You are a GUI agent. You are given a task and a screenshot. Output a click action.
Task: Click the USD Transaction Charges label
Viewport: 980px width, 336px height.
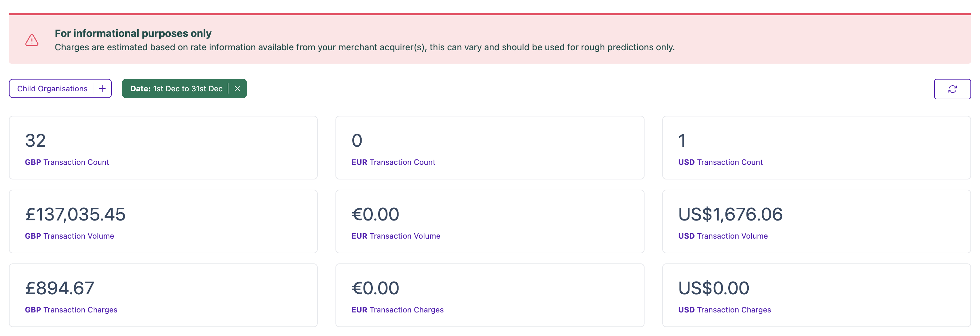click(724, 310)
